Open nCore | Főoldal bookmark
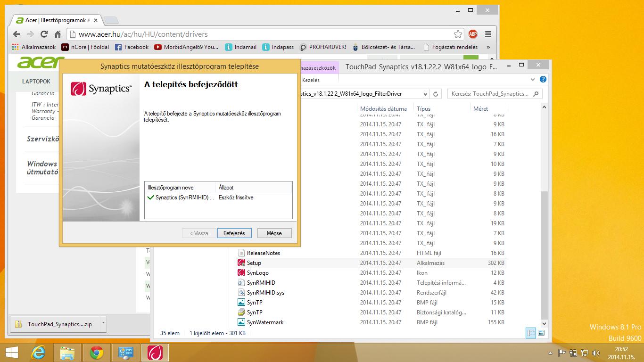This screenshot has width=644, height=362. click(85, 47)
